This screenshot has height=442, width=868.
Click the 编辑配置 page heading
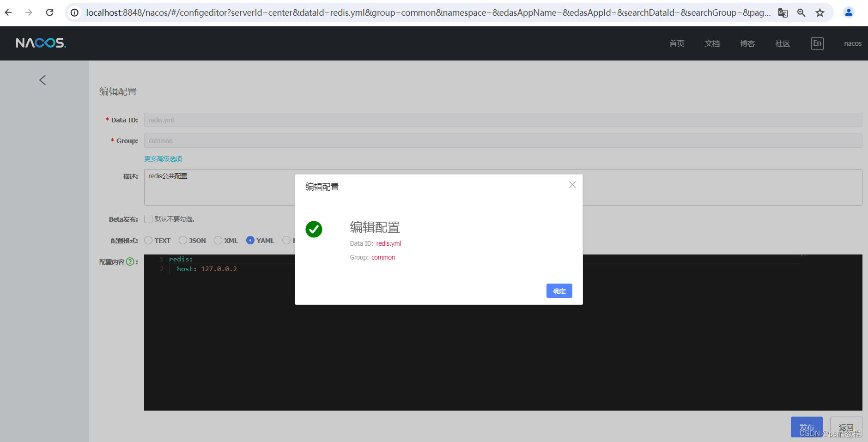(x=118, y=91)
